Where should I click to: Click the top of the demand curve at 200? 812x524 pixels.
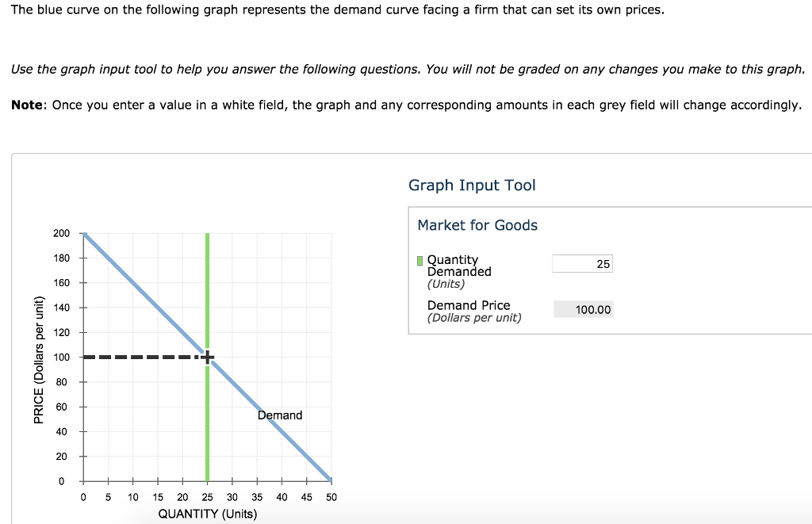pos(84,233)
